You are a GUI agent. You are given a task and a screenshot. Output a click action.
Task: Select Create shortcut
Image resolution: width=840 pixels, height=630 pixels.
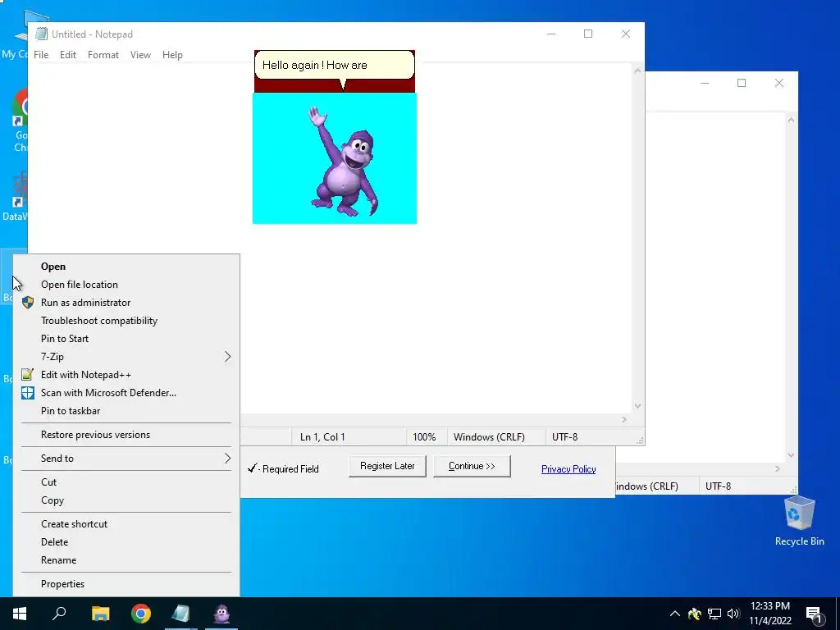[x=126, y=524]
